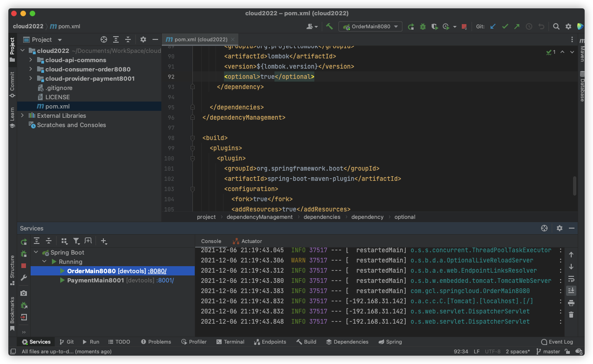Screen dimensions: 593x364
Task: Open Add Service plus dropdown
Action: coord(104,241)
